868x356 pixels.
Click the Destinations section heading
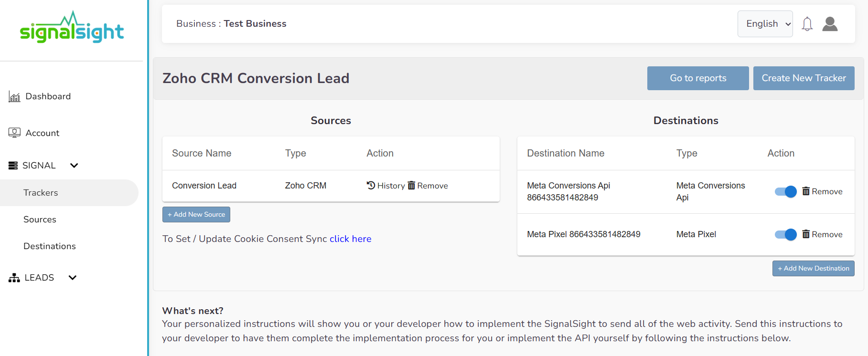click(x=686, y=121)
